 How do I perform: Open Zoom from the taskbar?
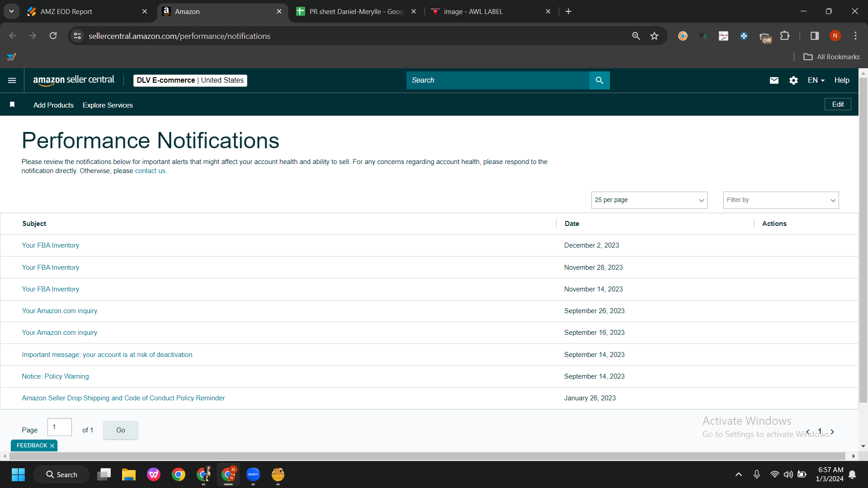click(x=253, y=474)
